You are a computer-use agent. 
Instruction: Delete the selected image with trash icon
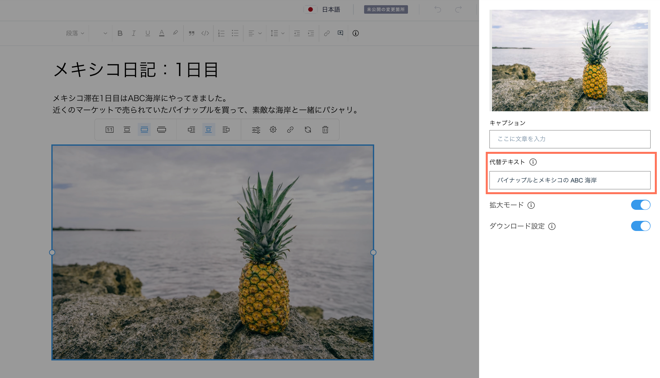(325, 130)
